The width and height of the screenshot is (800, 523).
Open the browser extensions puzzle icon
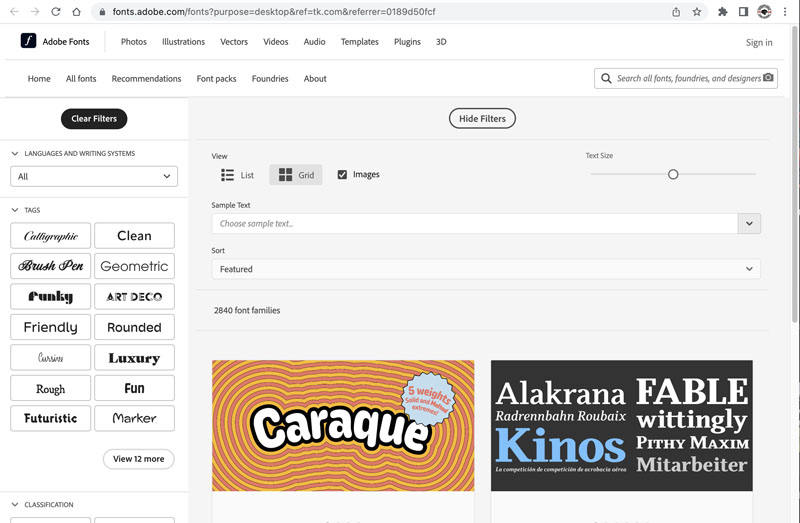pyautogui.click(x=722, y=12)
